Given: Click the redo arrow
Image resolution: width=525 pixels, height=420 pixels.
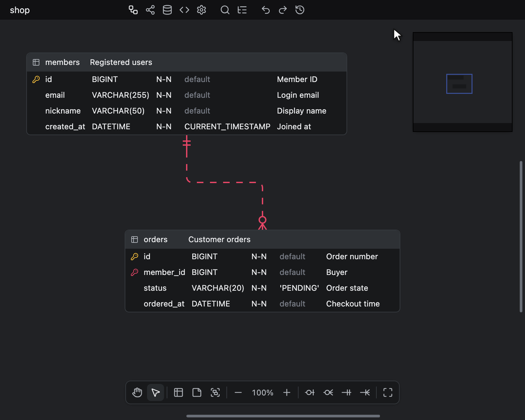Looking at the screenshot, I should coord(283,10).
